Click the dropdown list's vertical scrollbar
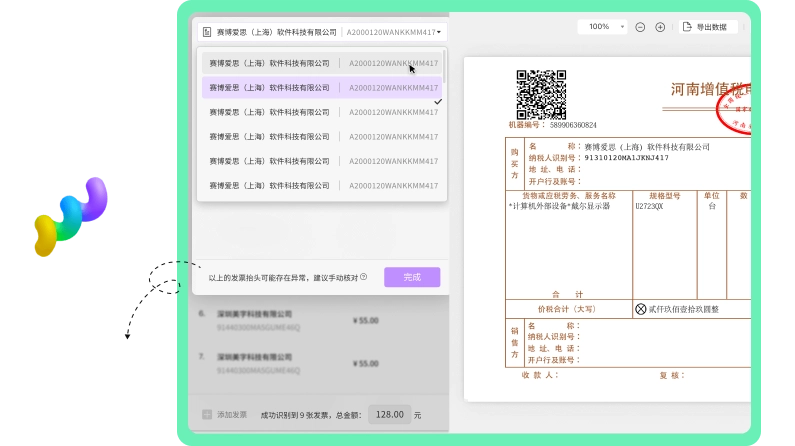The height and width of the screenshot is (446, 795). pyautogui.click(x=445, y=66)
